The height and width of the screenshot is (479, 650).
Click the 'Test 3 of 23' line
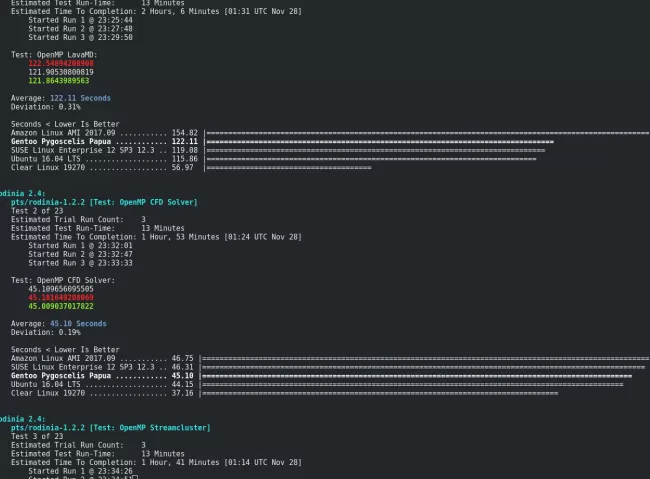click(x=37, y=437)
